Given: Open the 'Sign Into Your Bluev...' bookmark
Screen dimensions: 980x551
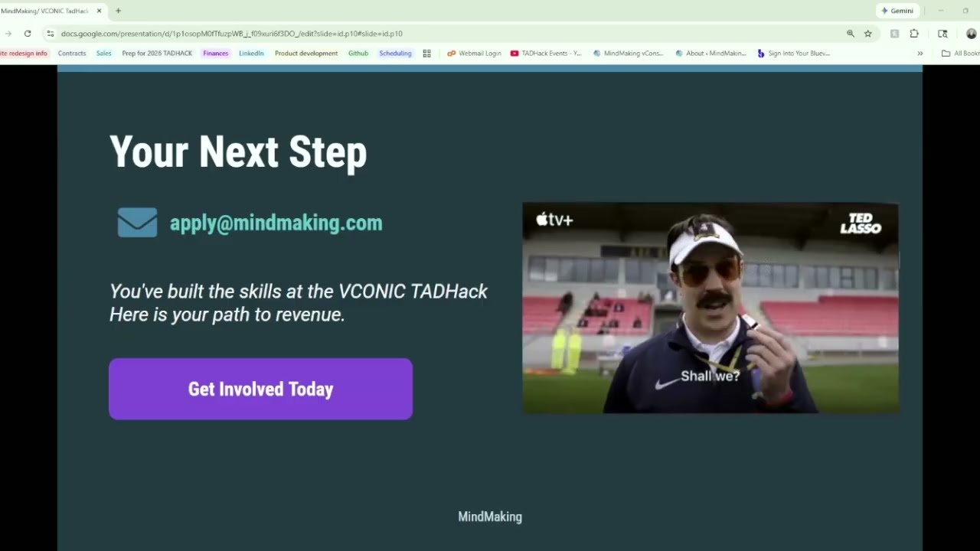Looking at the screenshot, I should pos(793,54).
